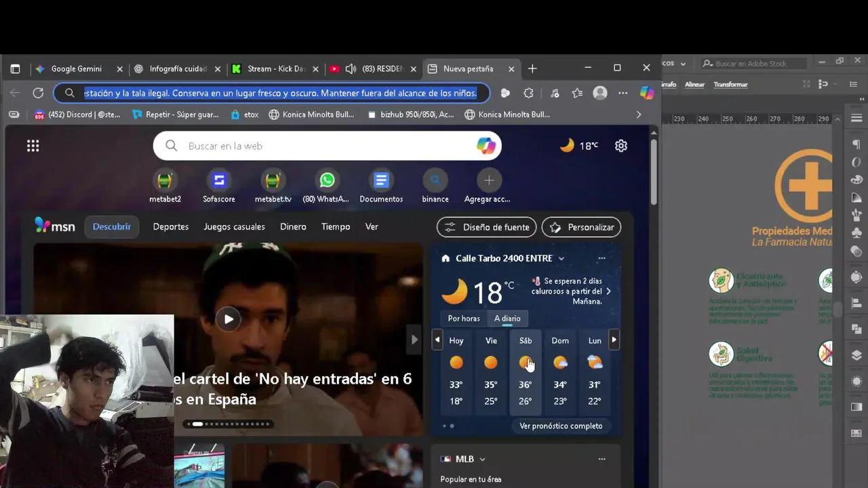This screenshot has height=488, width=868.
Task: Click Copilot icon in web search box
Action: [486, 146]
